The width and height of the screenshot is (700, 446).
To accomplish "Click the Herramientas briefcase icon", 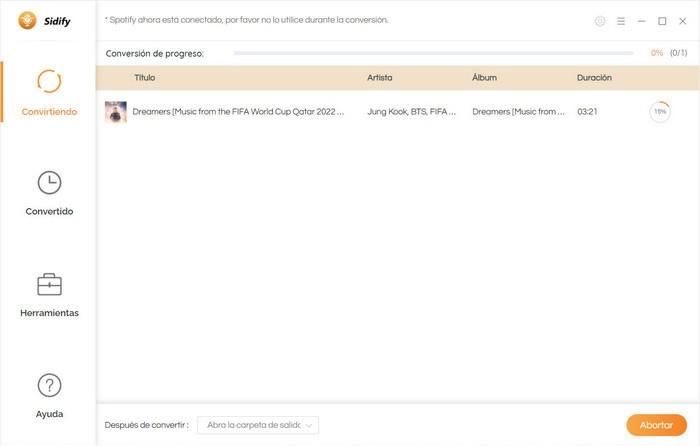I will 49,284.
